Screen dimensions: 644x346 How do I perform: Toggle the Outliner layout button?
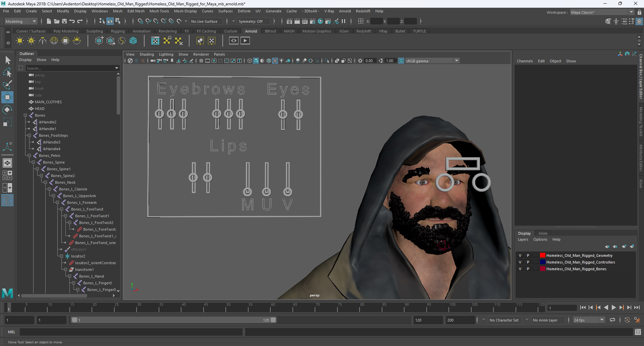click(x=7, y=200)
